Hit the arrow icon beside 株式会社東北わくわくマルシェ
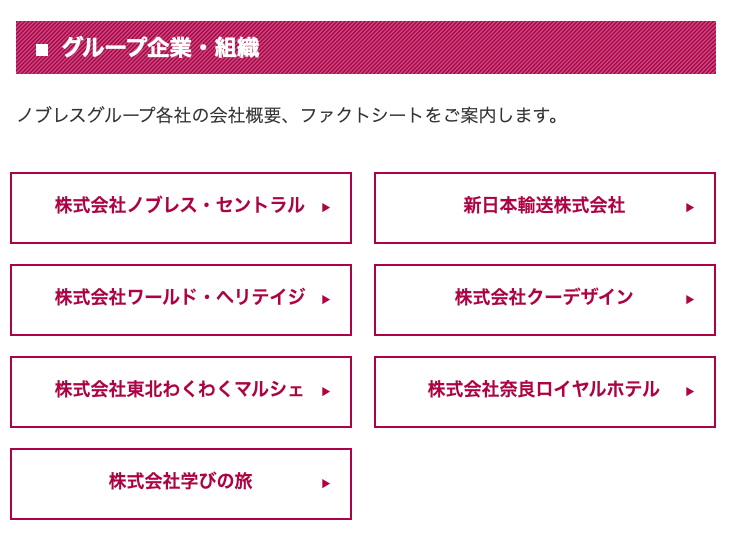Image resolution: width=732 pixels, height=548 pixels. click(x=326, y=392)
